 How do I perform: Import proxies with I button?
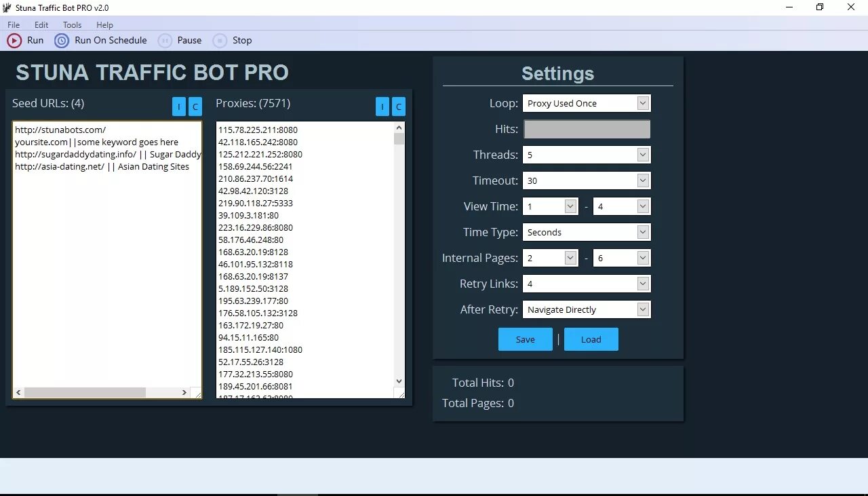coord(382,107)
